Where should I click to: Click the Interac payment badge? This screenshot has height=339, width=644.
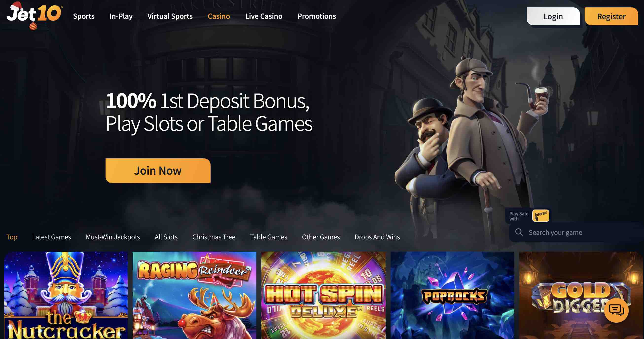pyautogui.click(x=540, y=215)
